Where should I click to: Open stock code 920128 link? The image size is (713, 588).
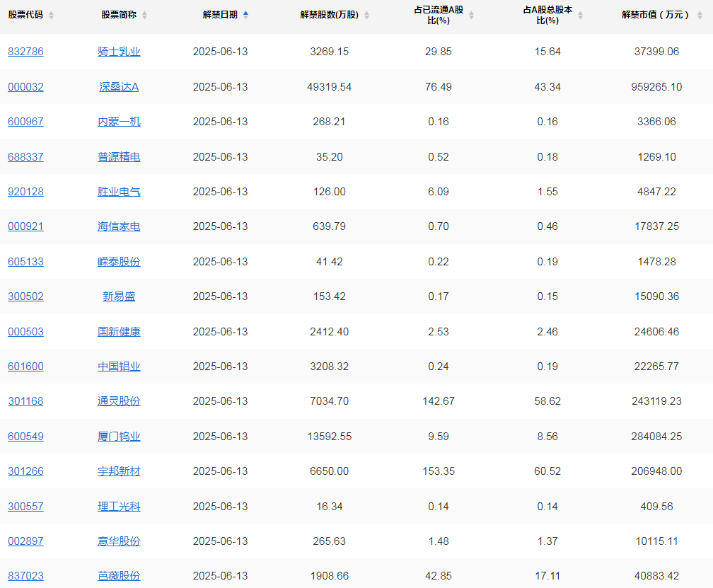[25, 192]
